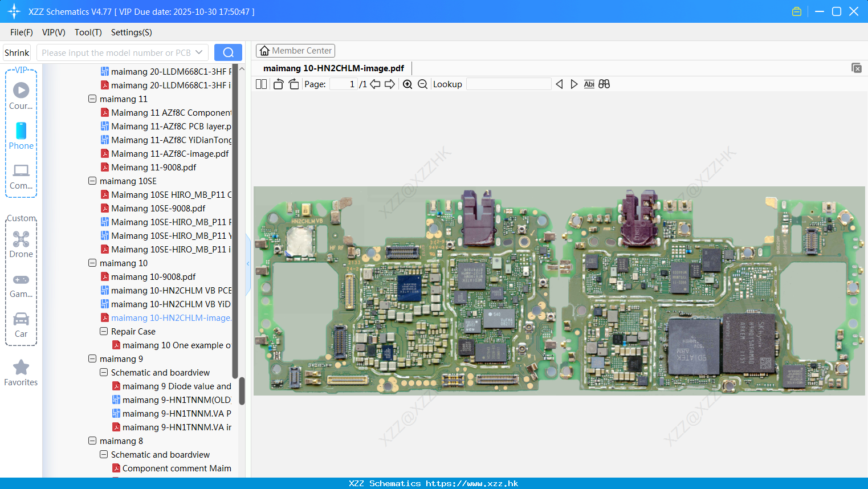This screenshot has height=489, width=868.
Task: Collapse the maimang 9 folder
Action: coord(92,358)
